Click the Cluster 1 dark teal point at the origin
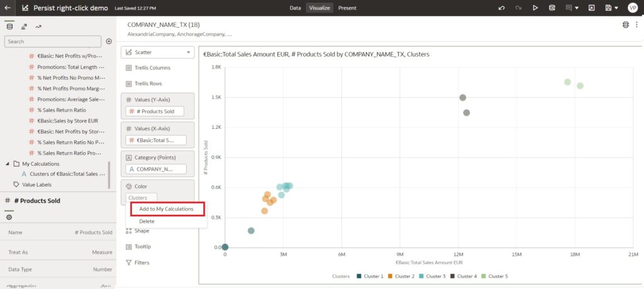This screenshot has height=289, width=644. tap(225, 247)
